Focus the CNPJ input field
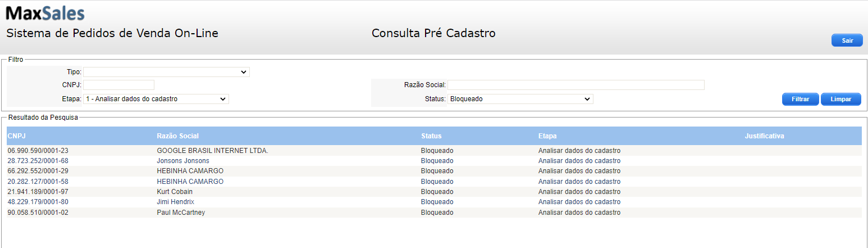The image size is (868, 248). [x=118, y=85]
